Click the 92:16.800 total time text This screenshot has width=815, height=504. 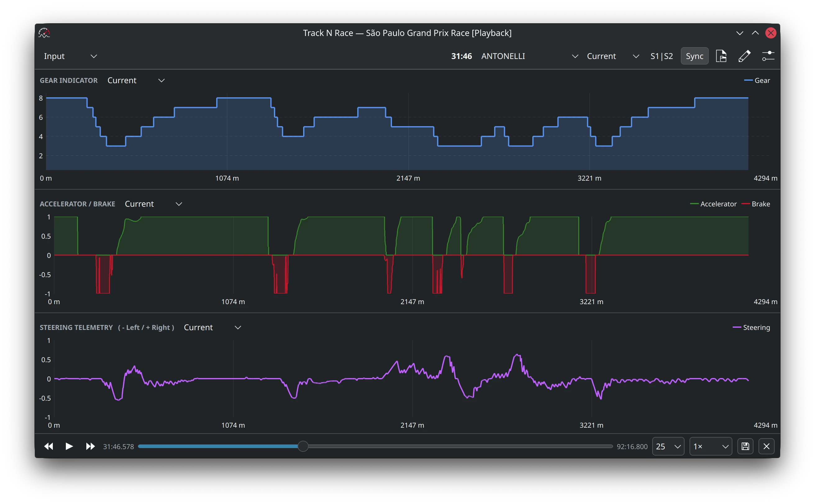pyautogui.click(x=632, y=446)
